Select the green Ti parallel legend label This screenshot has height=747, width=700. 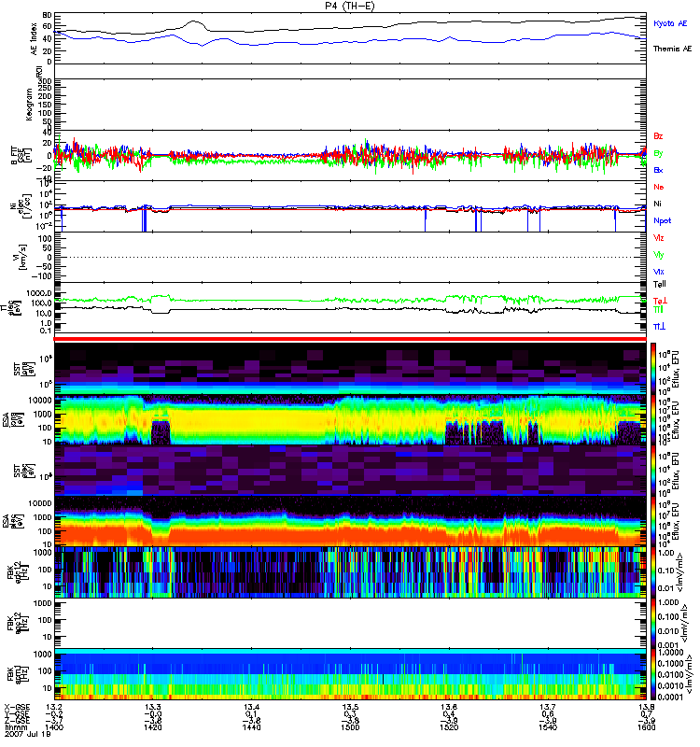point(658,310)
